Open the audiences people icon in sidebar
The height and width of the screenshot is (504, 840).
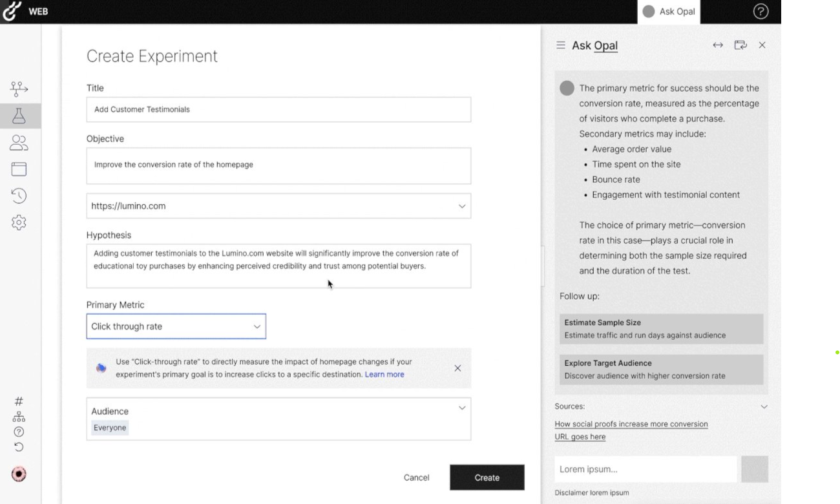[19, 143]
